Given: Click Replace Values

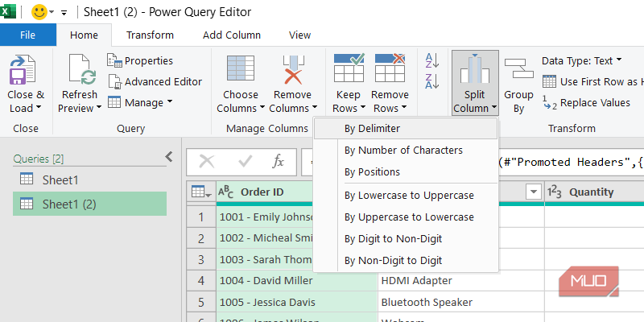Looking at the screenshot, I should point(586,103).
